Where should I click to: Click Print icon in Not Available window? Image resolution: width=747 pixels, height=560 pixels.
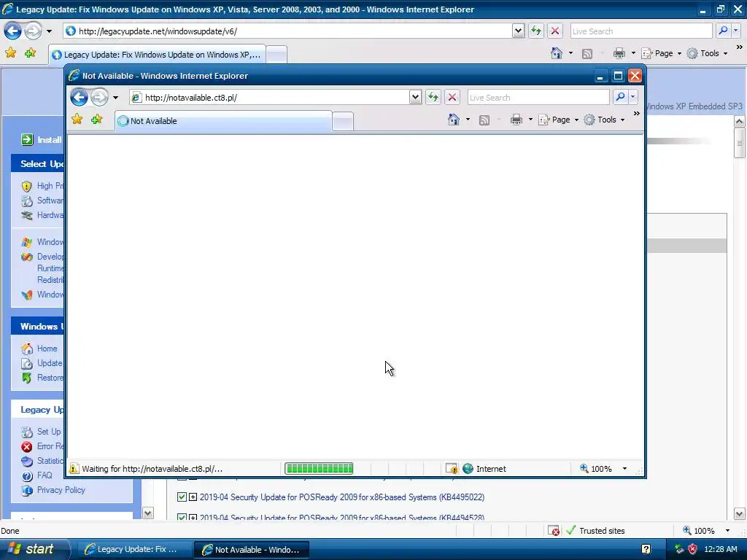516,120
